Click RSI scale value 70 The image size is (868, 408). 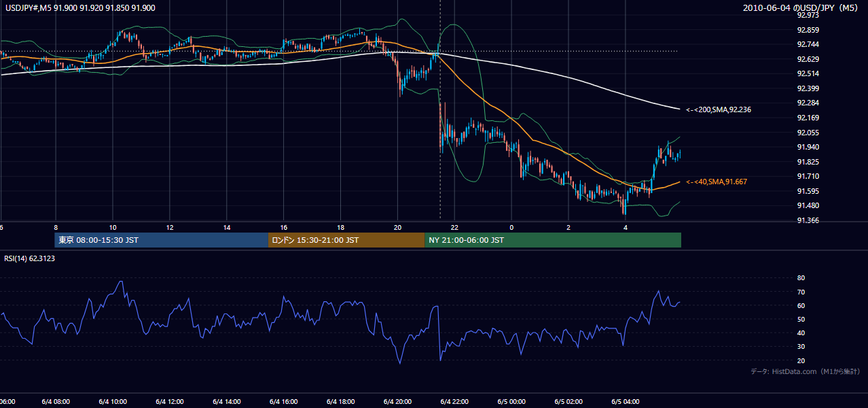point(801,292)
